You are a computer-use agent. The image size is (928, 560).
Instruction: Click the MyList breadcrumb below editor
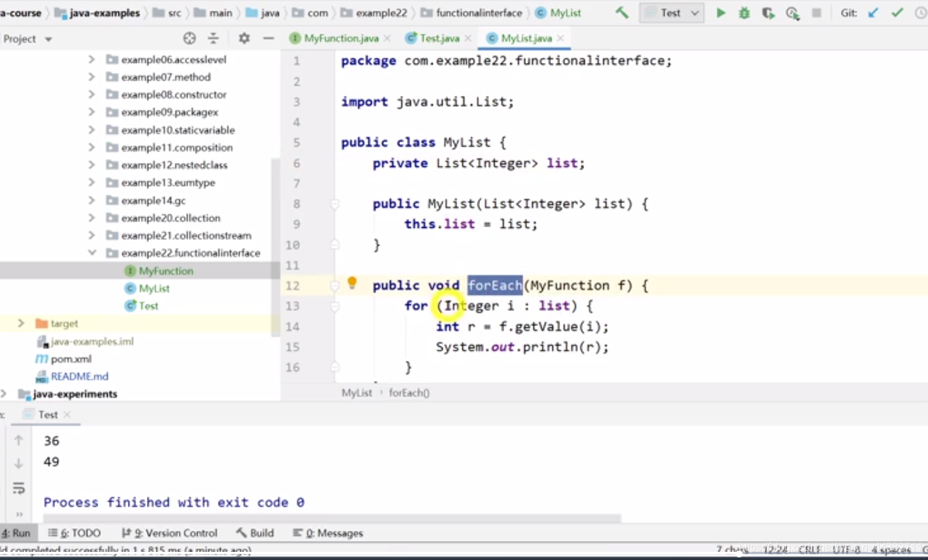tap(357, 393)
